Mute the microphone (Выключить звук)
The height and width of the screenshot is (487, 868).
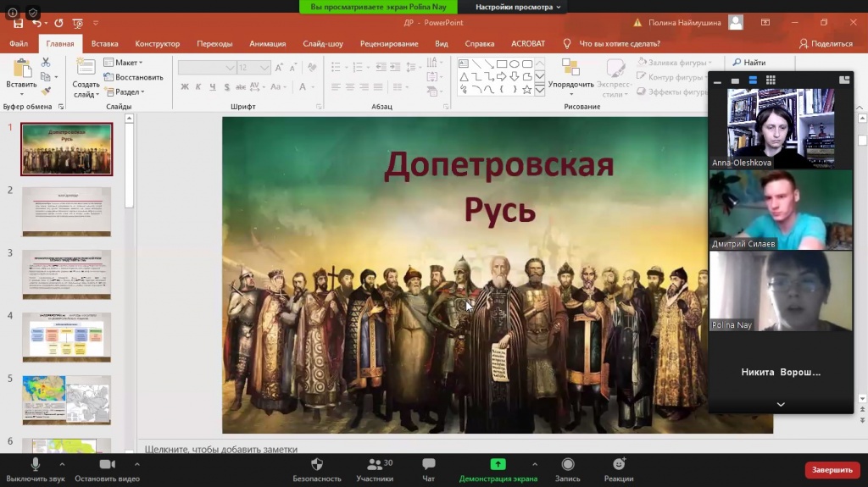[x=36, y=465]
